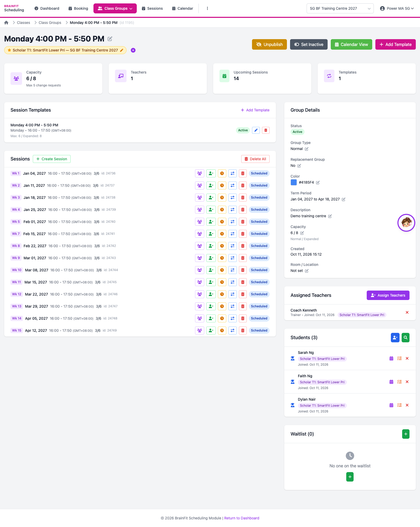
Task: Open Sarah Ng's calendar icon
Action: coord(391,359)
